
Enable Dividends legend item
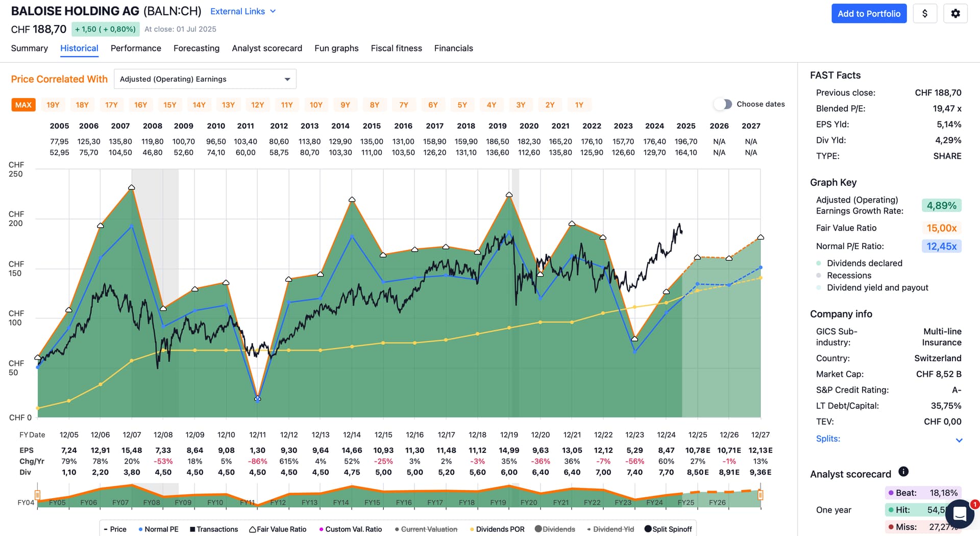coord(555,529)
